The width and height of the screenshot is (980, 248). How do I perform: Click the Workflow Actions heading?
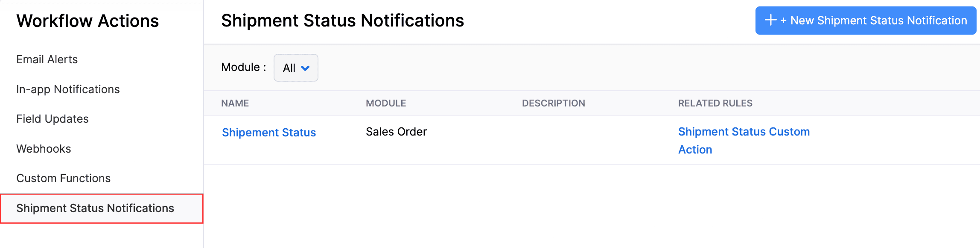[x=87, y=21]
